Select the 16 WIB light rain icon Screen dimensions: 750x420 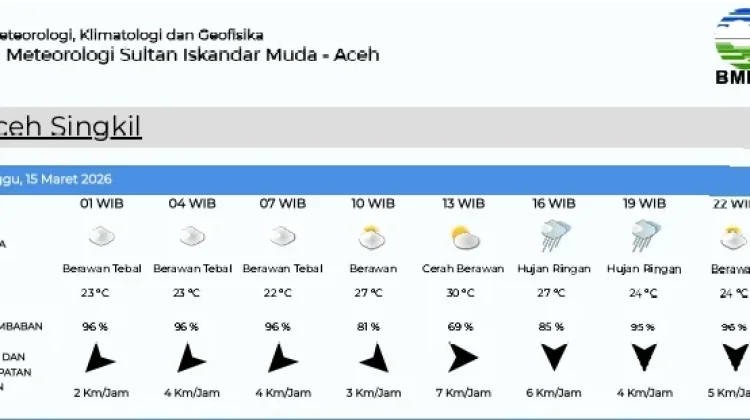(x=555, y=235)
